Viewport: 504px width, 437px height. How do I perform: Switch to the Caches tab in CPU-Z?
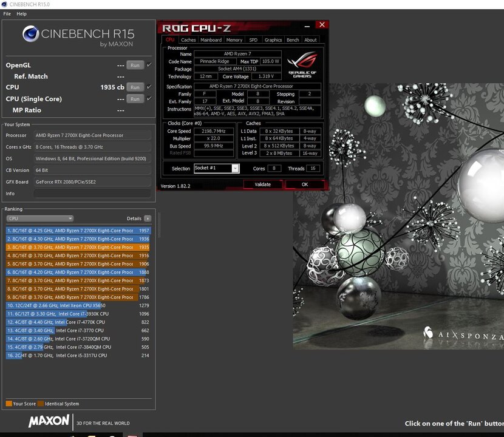pos(188,40)
